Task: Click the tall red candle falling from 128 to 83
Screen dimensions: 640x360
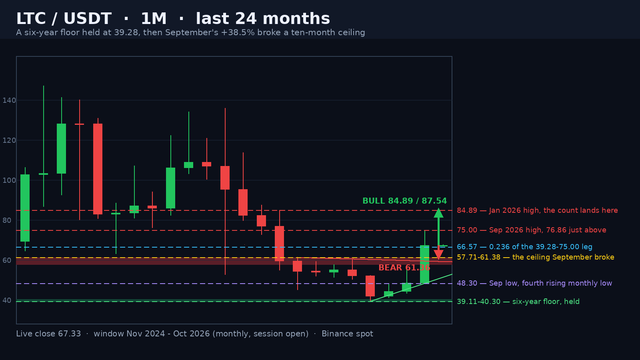Action: (98, 169)
